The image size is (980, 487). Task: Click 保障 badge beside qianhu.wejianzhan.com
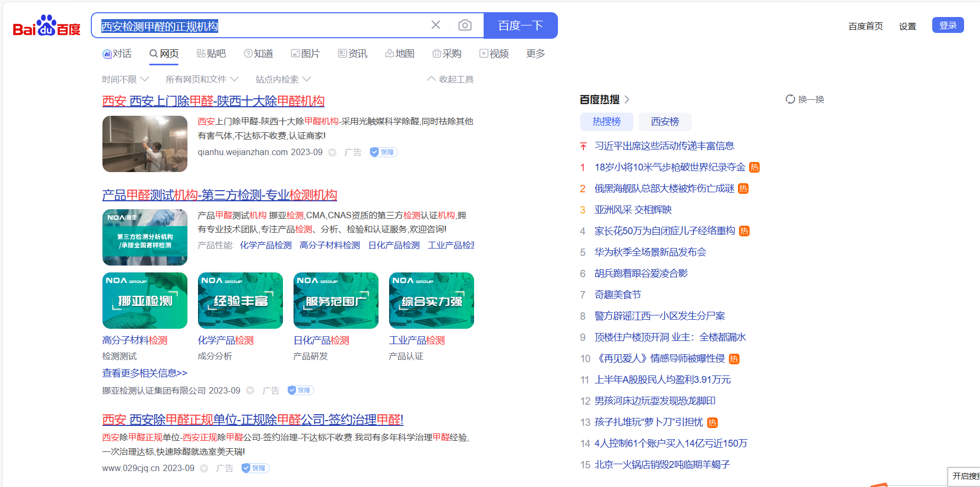[384, 152]
